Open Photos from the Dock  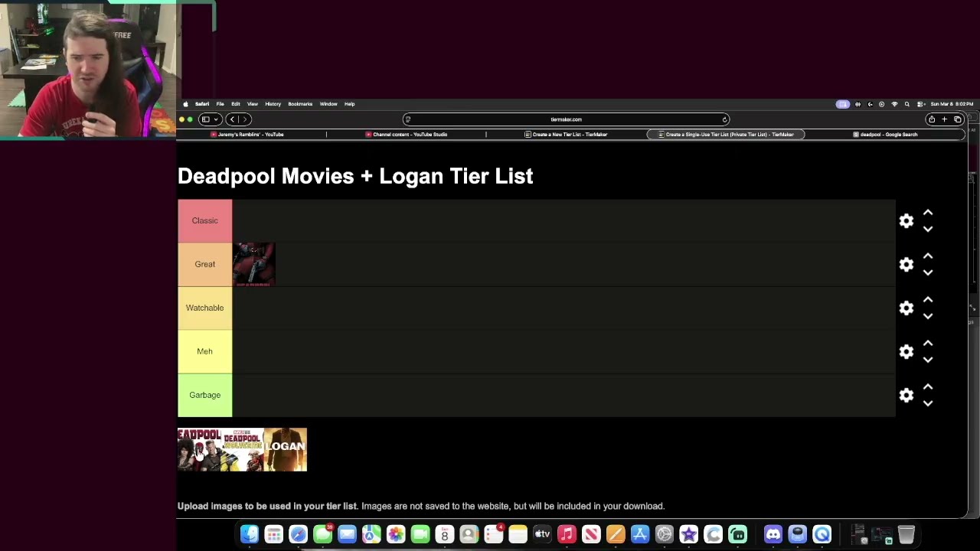click(x=396, y=534)
